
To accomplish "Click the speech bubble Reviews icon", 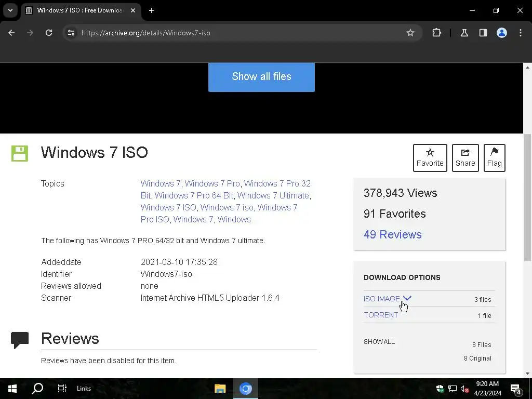I will coord(20,340).
